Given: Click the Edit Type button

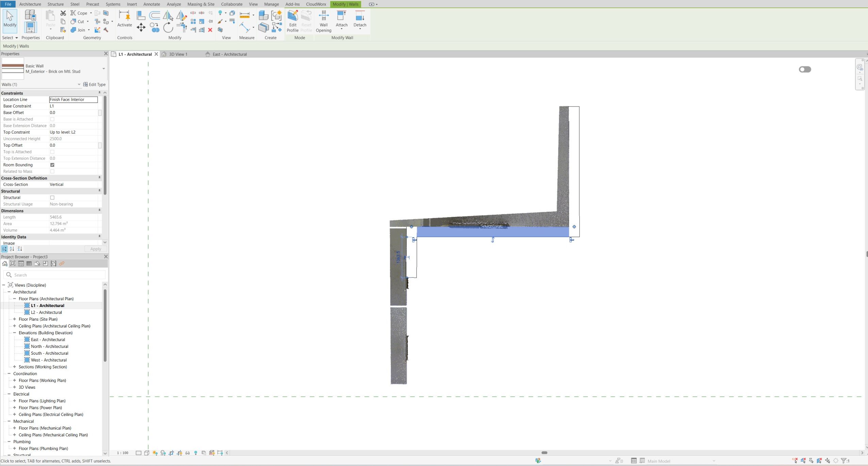Looking at the screenshot, I should click(95, 84).
